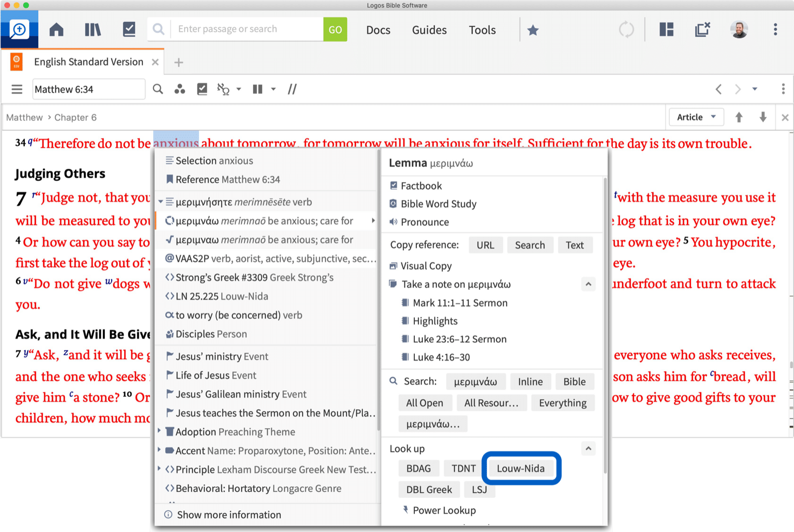Viewport: 794px width, 532px height.
Task: Click the Enter passage or search field
Action: pos(247,29)
